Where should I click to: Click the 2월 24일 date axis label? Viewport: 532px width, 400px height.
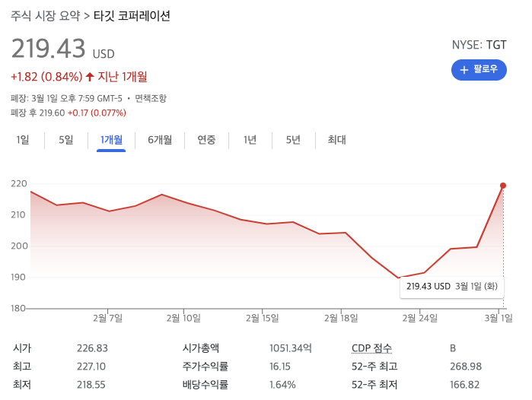pos(419,318)
